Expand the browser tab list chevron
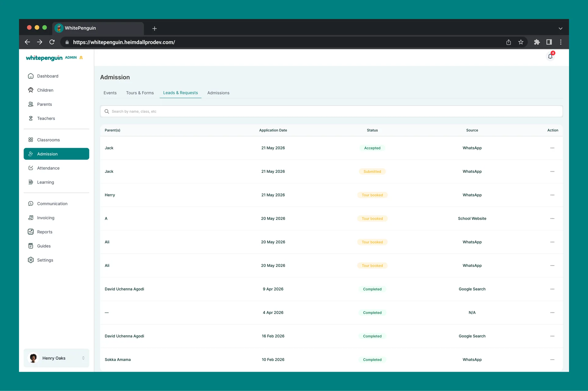The width and height of the screenshot is (588, 391). [560, 28]
